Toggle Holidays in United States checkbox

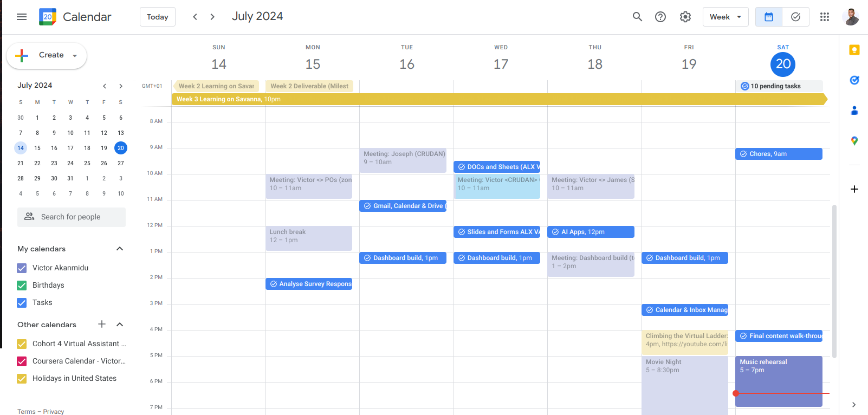[x=22, y=379]
